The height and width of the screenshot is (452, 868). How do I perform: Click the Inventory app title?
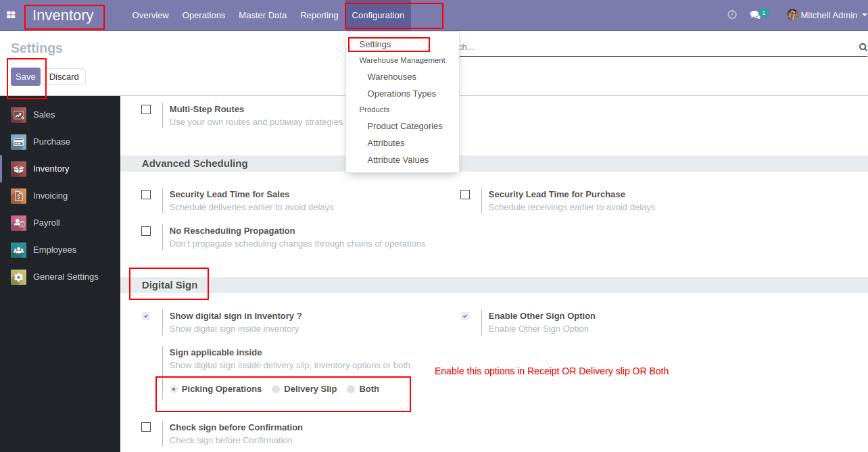click(63, 15)
